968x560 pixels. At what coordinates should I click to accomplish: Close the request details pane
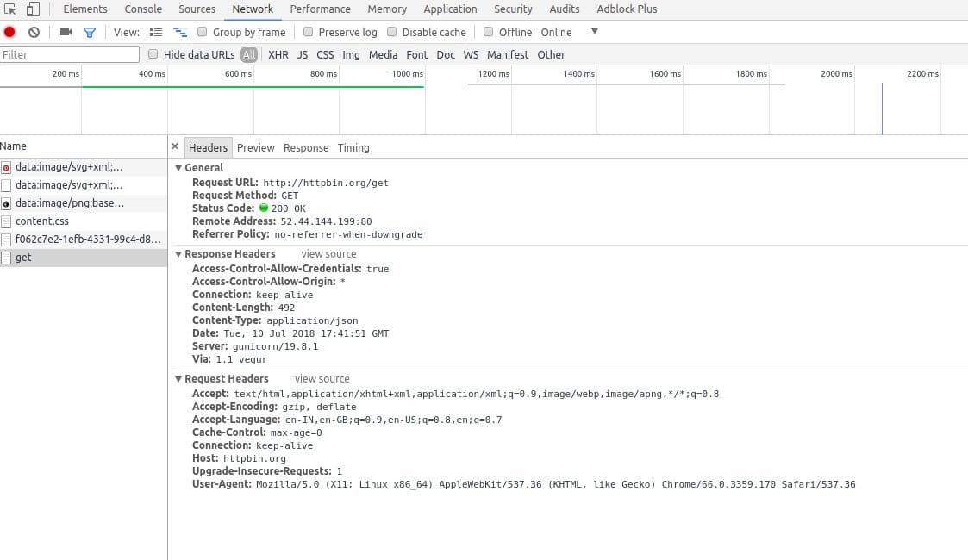pos(175,147)
